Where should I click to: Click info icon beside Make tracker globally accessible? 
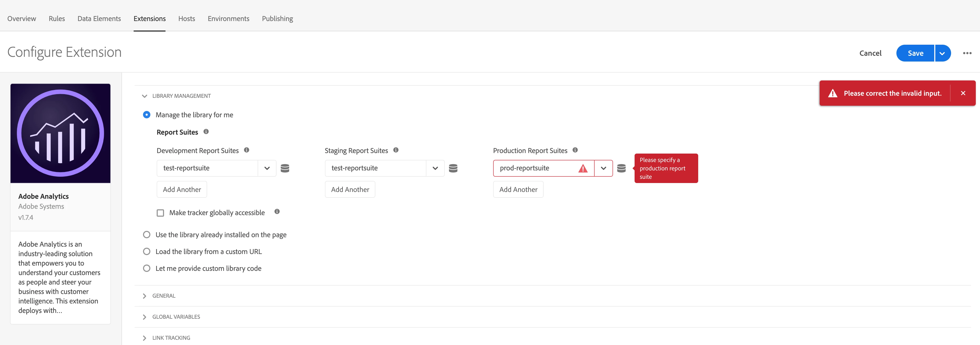277,211
